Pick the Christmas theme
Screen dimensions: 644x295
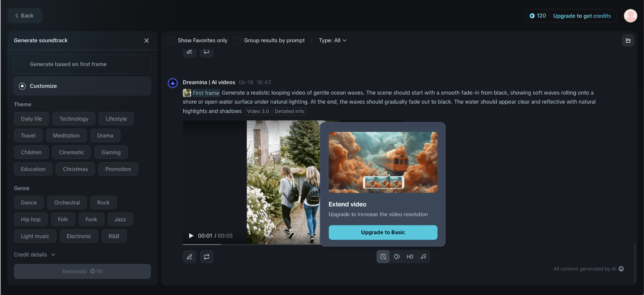coord(75,169)
